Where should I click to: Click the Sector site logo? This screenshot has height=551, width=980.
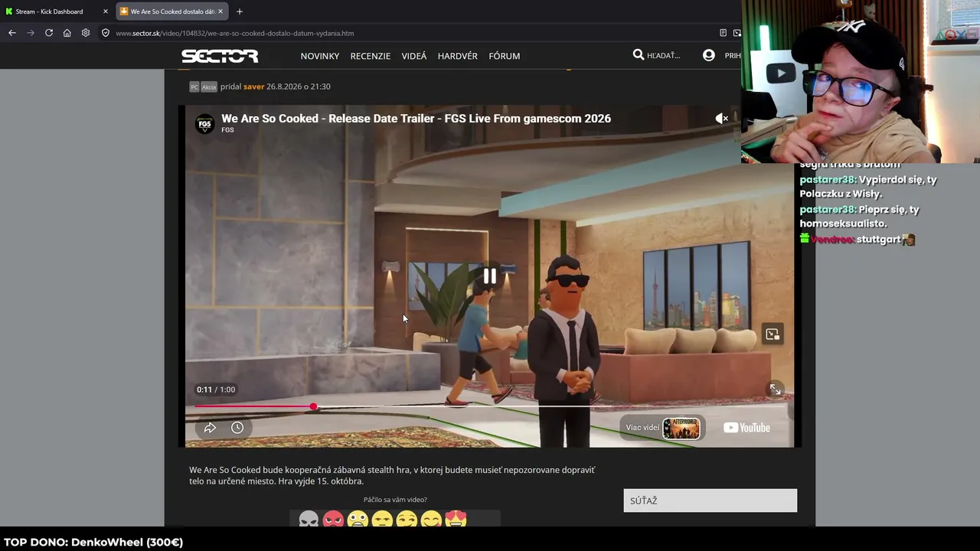(x=220, y=56)
